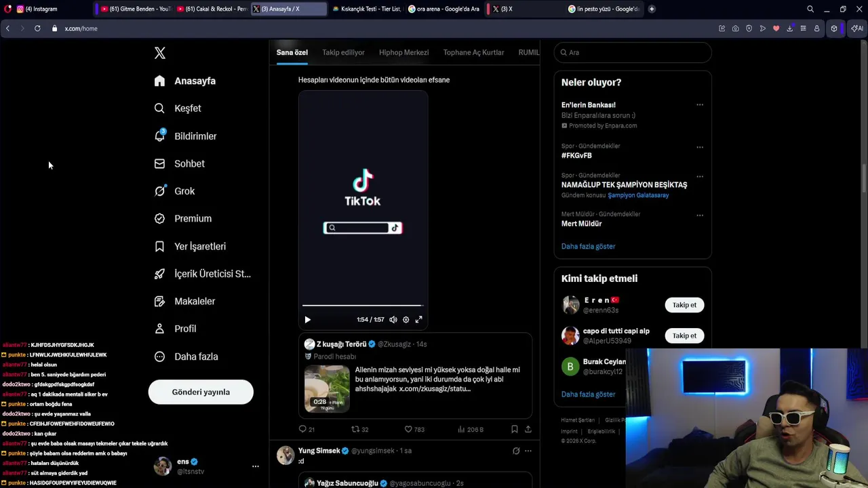Open Bildirimler notifications
The height and width of the screenshot is (488, 868).
pyautogui.click(x=185, y=136)
